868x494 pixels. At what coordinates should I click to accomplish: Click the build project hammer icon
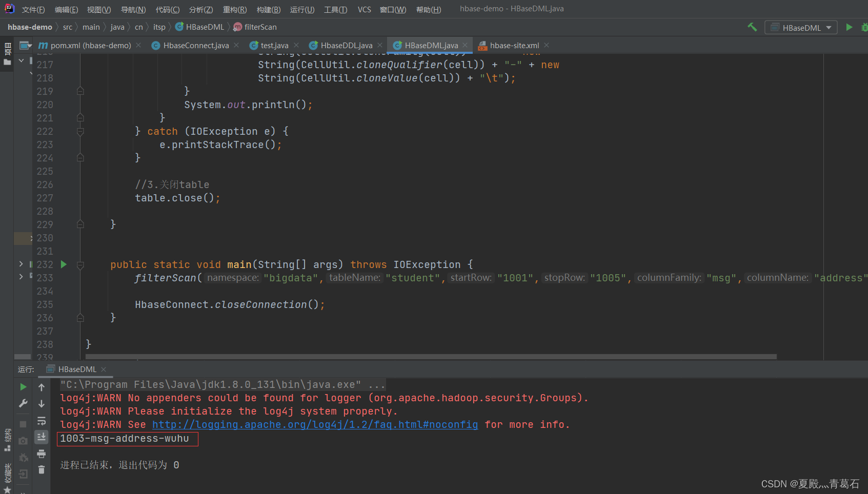752,27
